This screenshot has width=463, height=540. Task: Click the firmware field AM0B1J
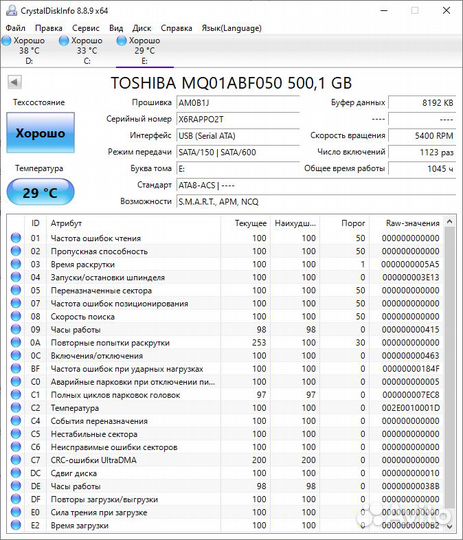238,103
